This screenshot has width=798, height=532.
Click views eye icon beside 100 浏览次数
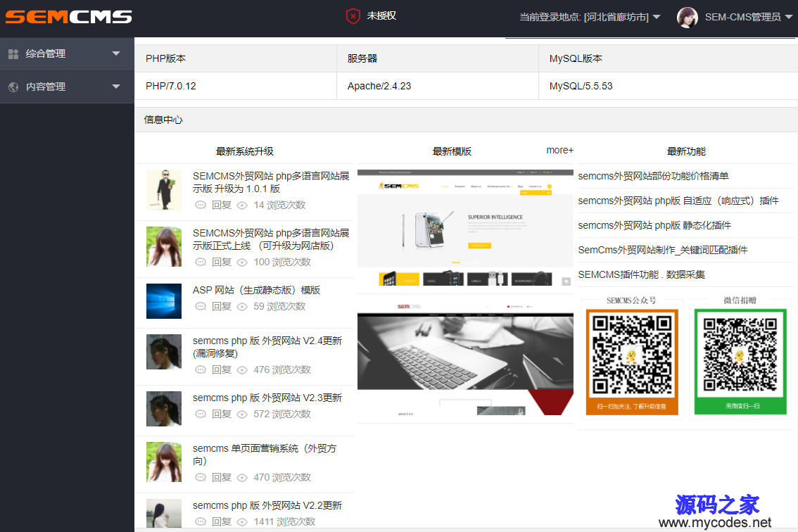tap(242, 262)
